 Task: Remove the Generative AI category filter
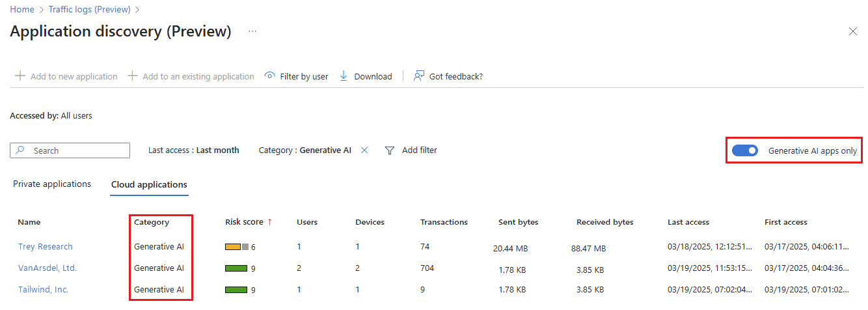(364, 150)
